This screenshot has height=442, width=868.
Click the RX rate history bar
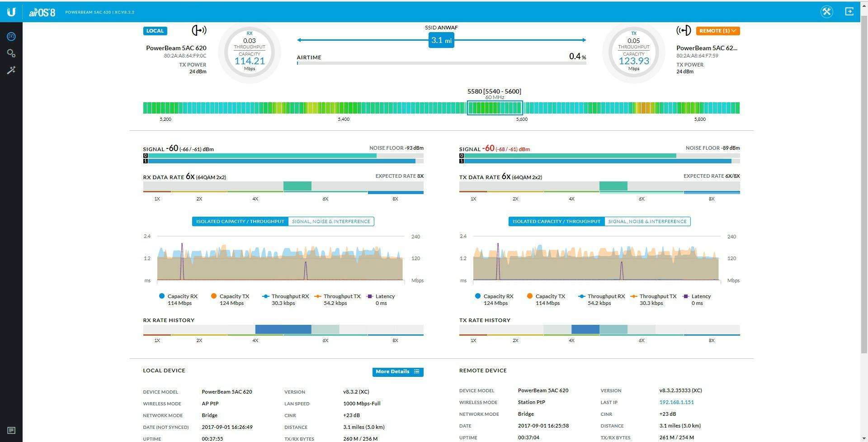point(283,329)
